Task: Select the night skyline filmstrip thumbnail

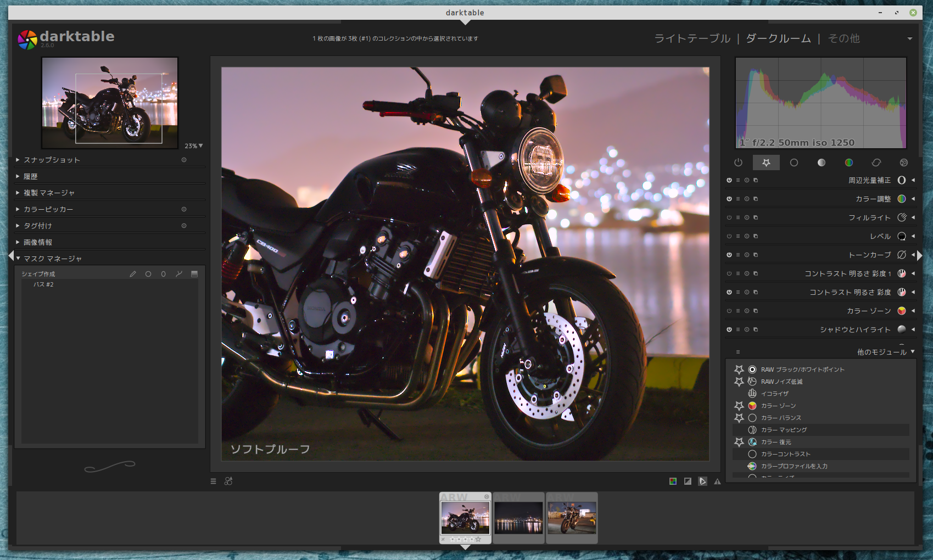Action: click(518, 518)
